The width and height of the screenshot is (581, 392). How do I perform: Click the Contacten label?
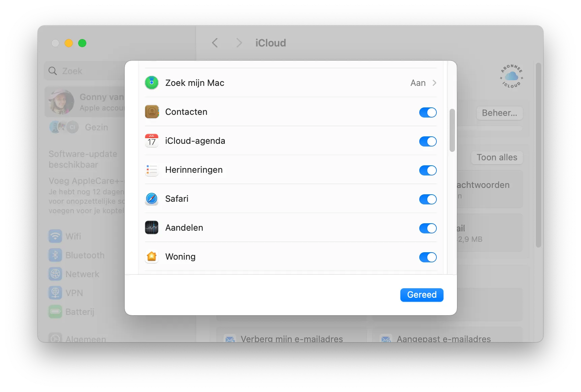(186, 112)
